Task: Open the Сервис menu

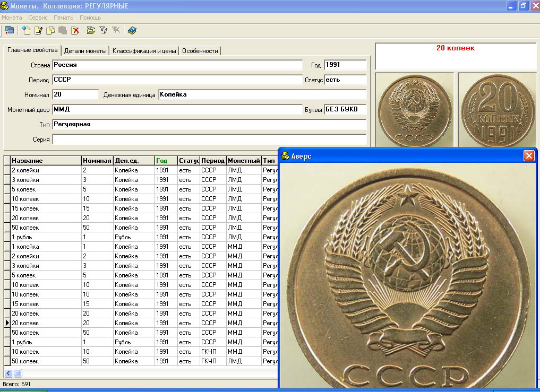Action: tap(38, 18)
